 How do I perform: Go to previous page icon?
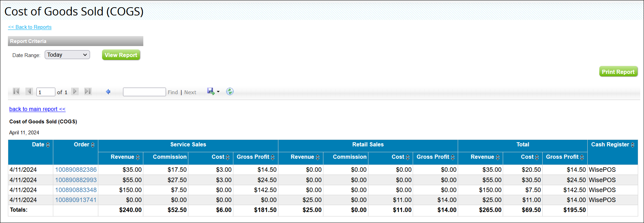pyautogui.click(x=29, y=91)
